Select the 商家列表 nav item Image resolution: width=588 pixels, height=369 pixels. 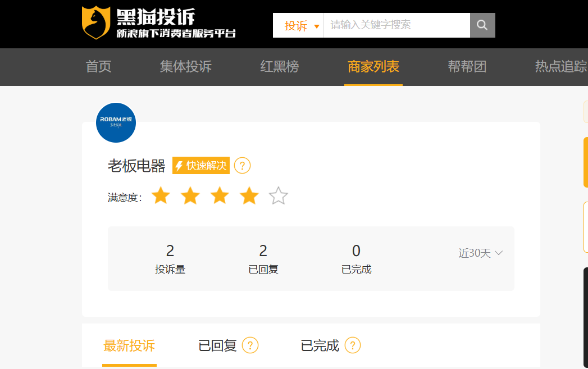(x=373, y=67)
